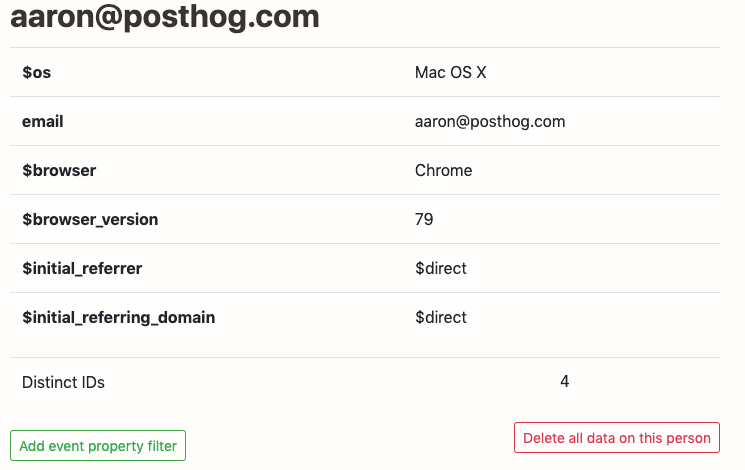Click Delete all data on this person
This screenshot has width=745, height=470.
point(616,438)
